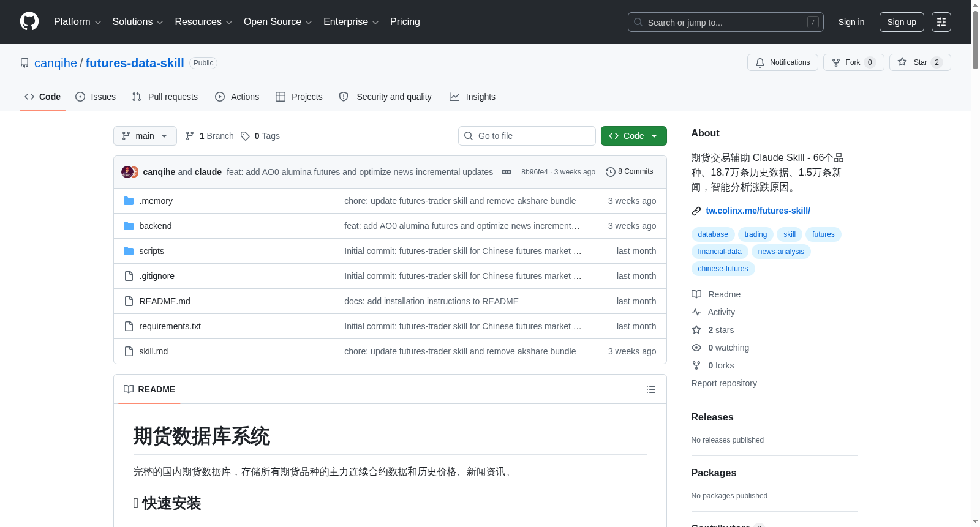Click the repository book icon beside canqihe

point(24,63)
